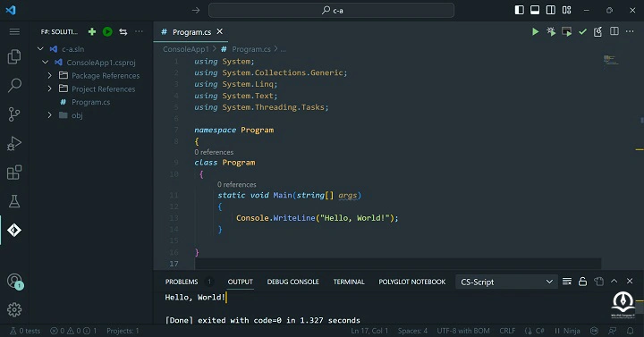
Task: Switch to the POLYGLOT NOTEBOOK tab
Action: (412, 282)
